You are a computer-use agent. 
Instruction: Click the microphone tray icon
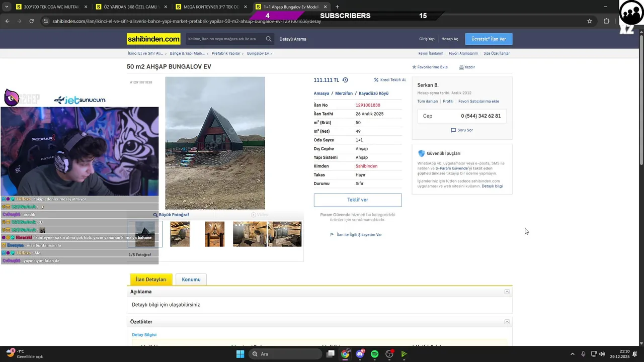(583, 354)
